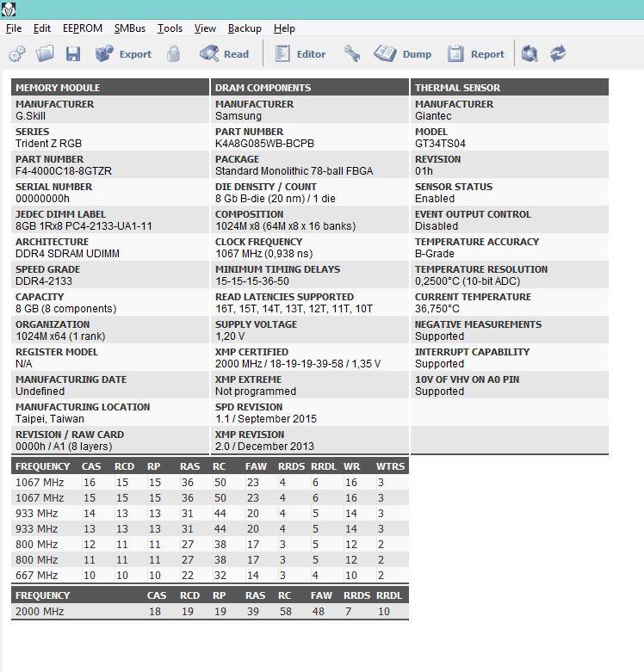Screen dimensions: 644x672
Task: Select sensor status Enabled value
Action: coord(435,199)
